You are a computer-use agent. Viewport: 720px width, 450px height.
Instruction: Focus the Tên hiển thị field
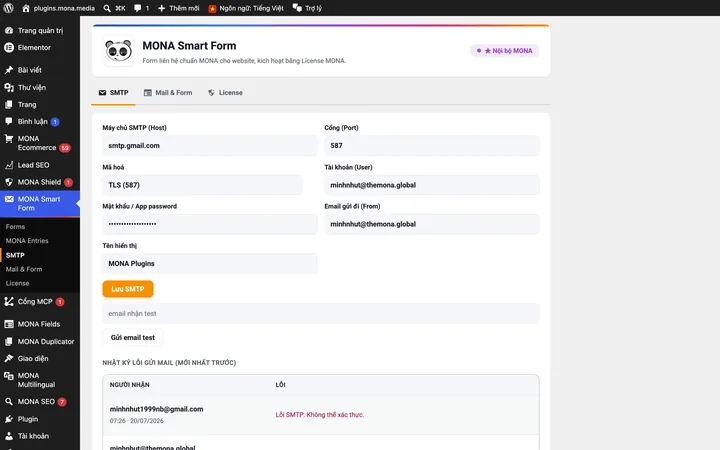[210, 264]
